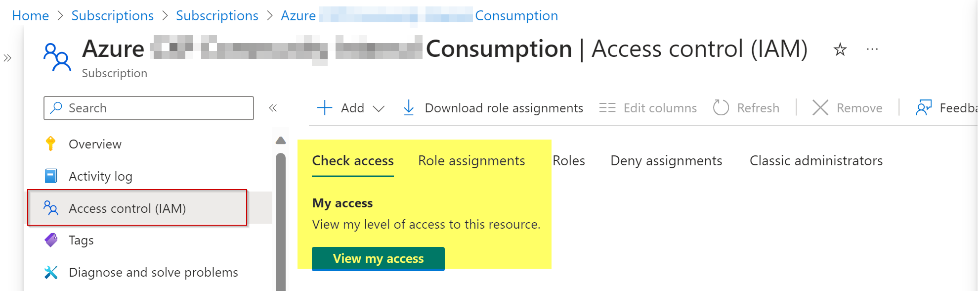Click the search magnifier icon
The width and height of the screenshot is (980, 291).
(x=56, y=108)
